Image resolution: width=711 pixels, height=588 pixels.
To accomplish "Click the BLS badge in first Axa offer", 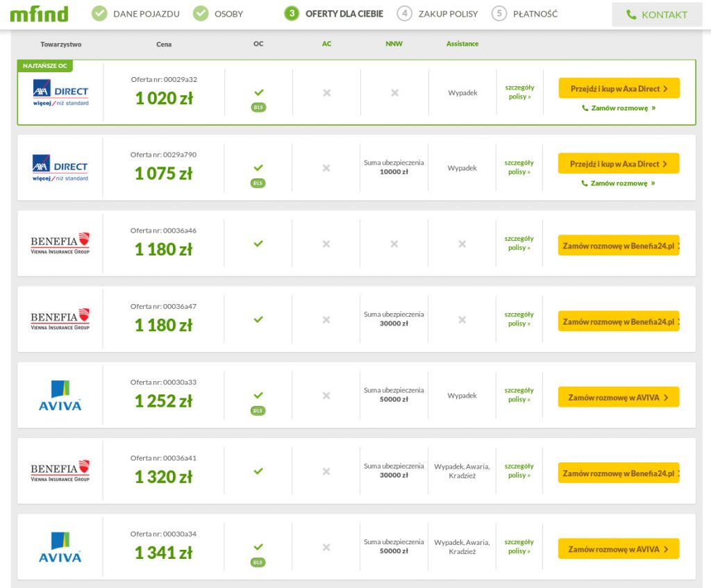I will pos(258,108).
